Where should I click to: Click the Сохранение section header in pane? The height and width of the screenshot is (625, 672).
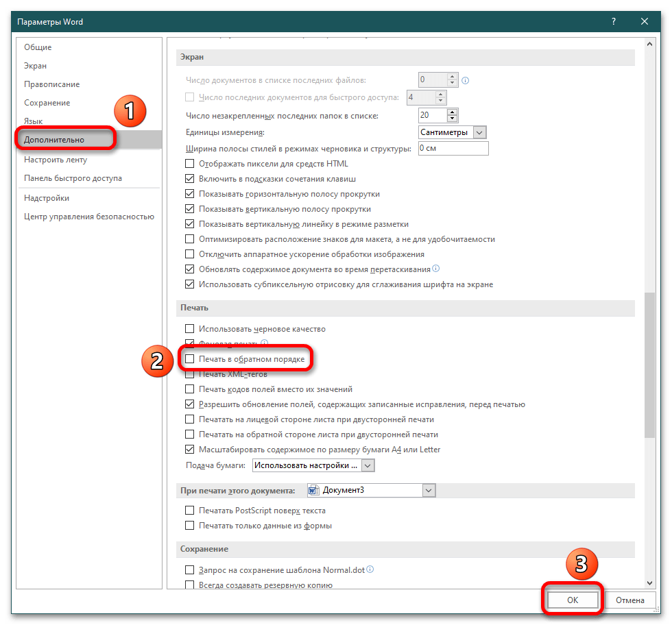click(x=405, y=549)
